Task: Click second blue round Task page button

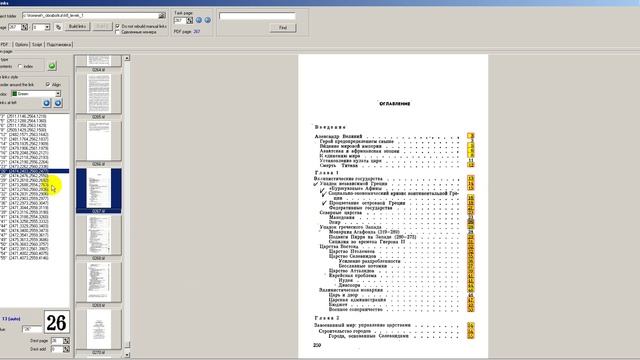Action: coord(208,20)
